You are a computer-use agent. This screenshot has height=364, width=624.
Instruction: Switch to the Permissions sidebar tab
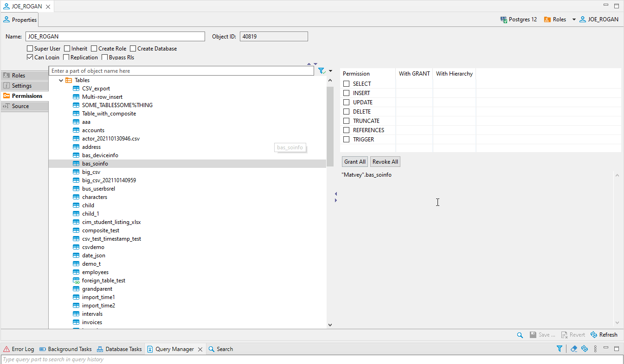(24, 96)
